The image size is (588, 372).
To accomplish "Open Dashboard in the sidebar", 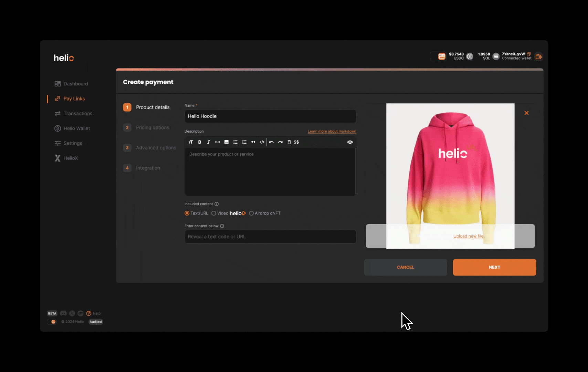I will coord(71,84).
